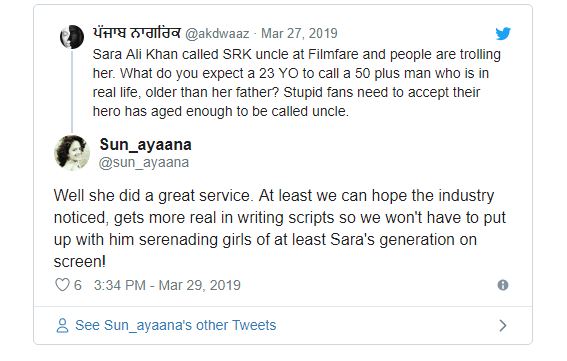This screenshot has width=567, height=361.
Task: Click the like count showing 6
Action: 78,285
